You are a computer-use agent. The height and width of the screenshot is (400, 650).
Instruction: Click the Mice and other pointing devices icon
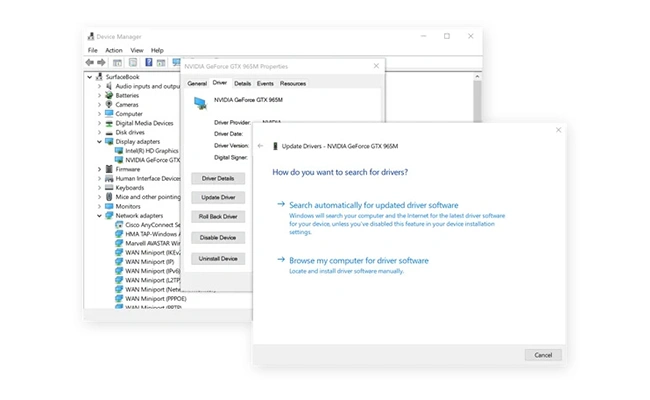(x=109, y=196)
